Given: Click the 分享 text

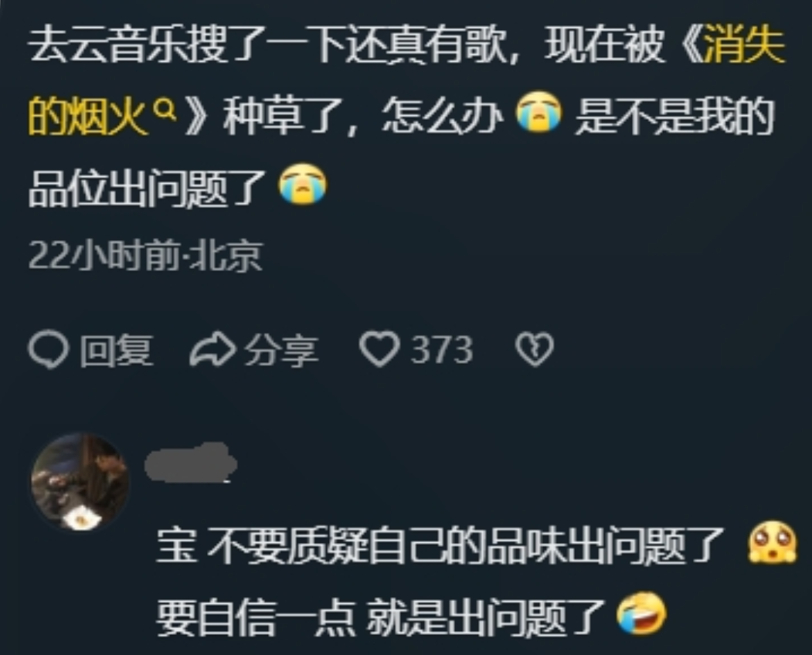Looking at the screenshot, I should click(x=281, y=350).
